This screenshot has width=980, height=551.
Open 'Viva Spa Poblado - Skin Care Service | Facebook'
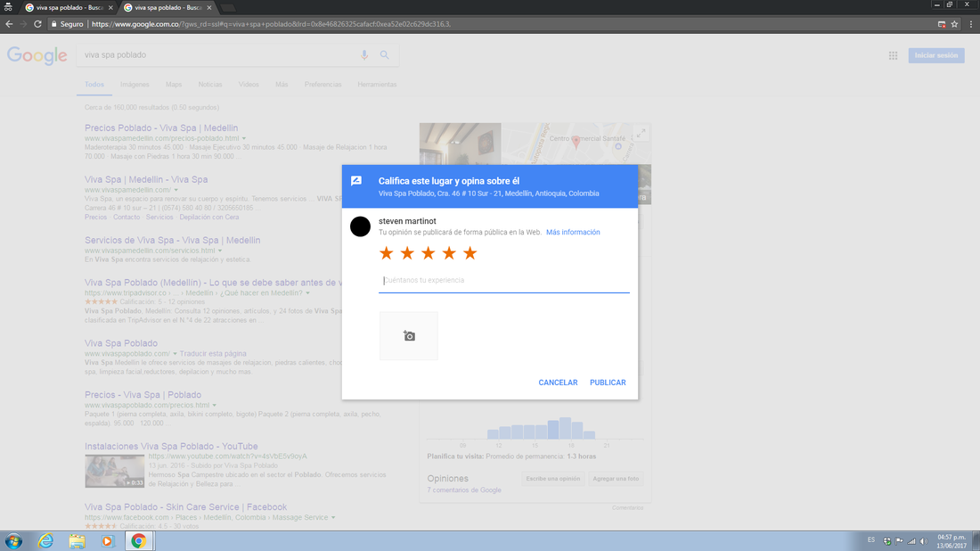[x=185, y=507]
